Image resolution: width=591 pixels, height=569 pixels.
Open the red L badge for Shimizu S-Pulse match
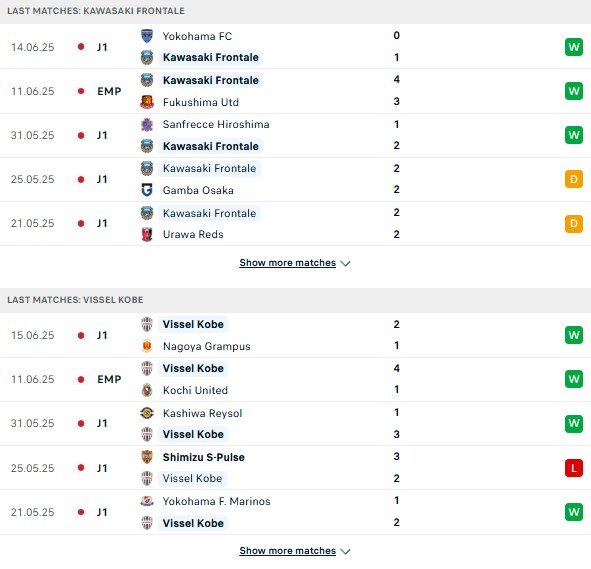pyautogui.click(x=574, y=468)
